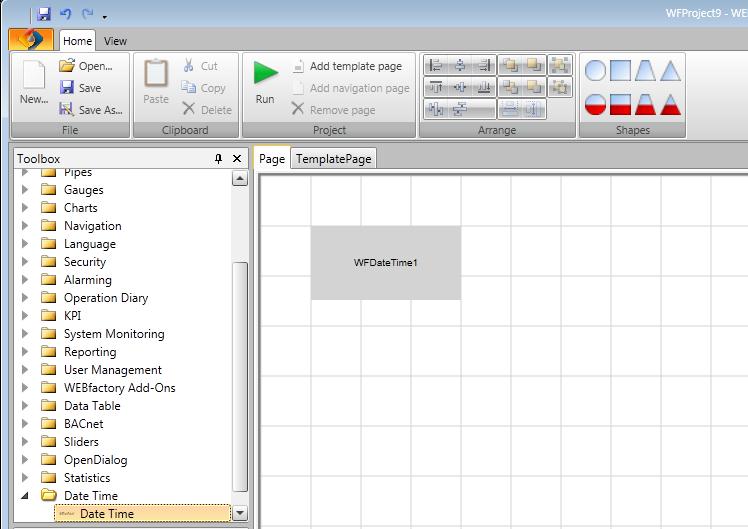Click Add navigation page

[351, 88]
